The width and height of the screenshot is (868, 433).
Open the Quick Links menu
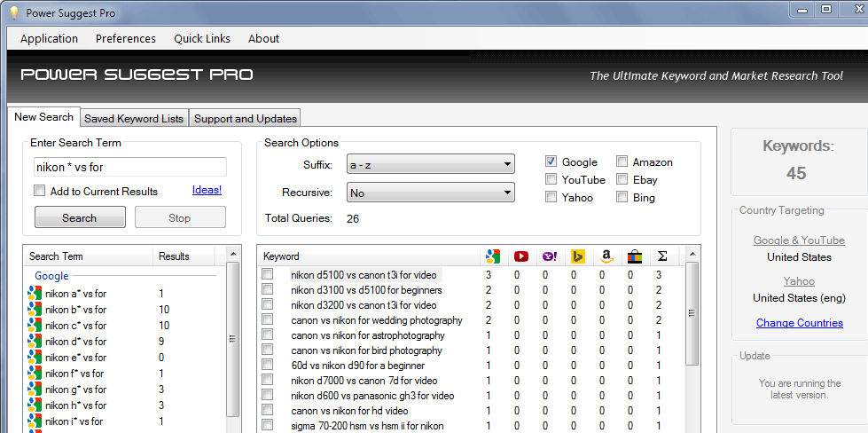pos(202,39)
